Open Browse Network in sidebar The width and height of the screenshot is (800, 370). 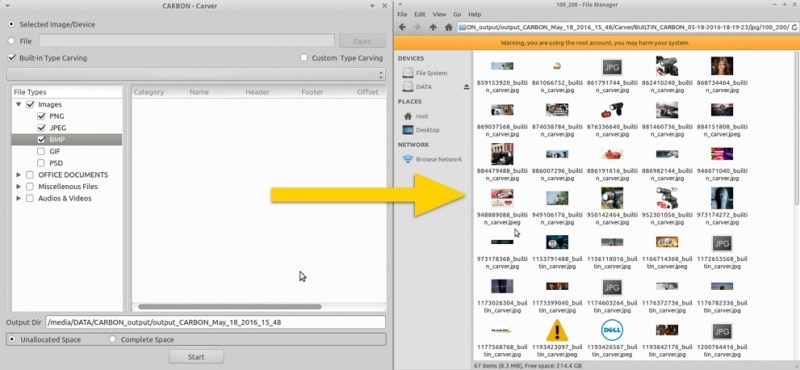(438, 159)
